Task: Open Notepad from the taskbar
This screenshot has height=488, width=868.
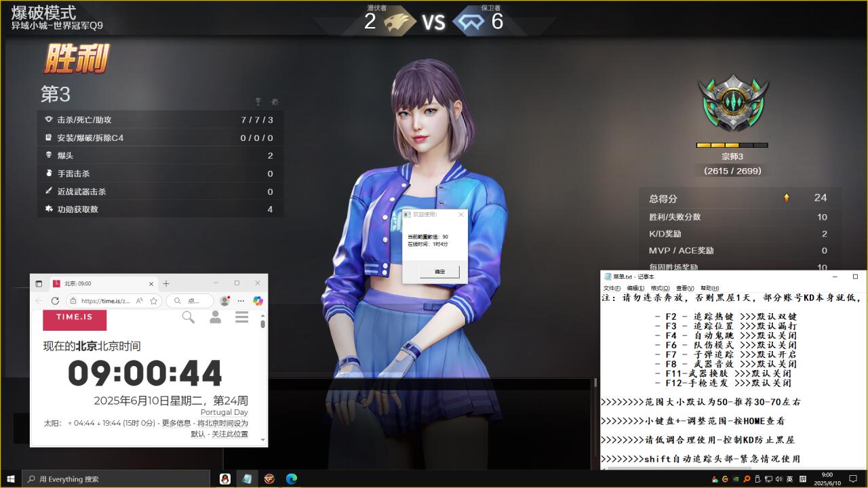Action: (247, 479)
